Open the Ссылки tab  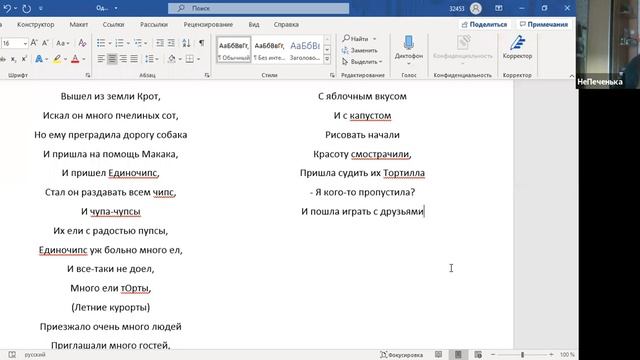[x=113, y=24]
